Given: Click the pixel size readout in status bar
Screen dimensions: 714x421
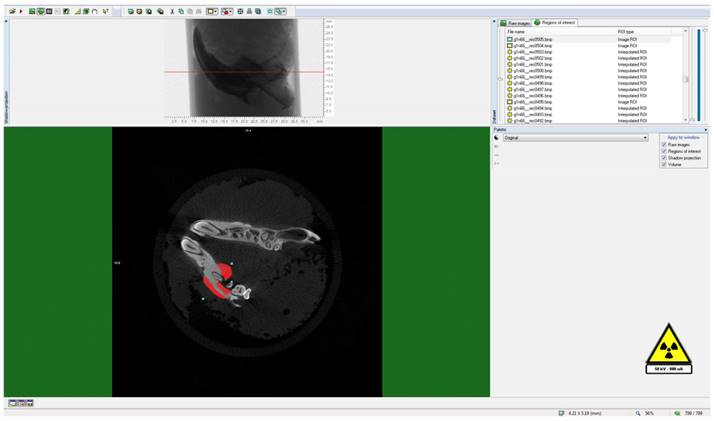Looking at the screenshot, I should tap(580, 413).
